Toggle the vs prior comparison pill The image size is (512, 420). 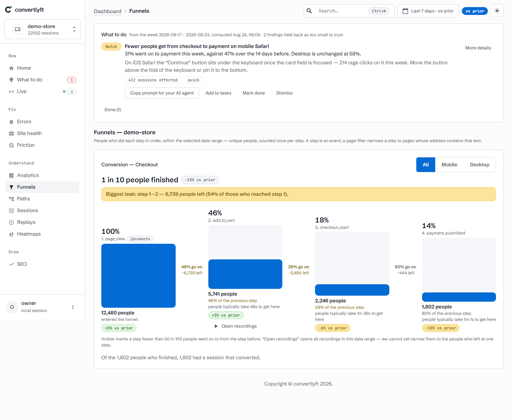pos(475,11)
